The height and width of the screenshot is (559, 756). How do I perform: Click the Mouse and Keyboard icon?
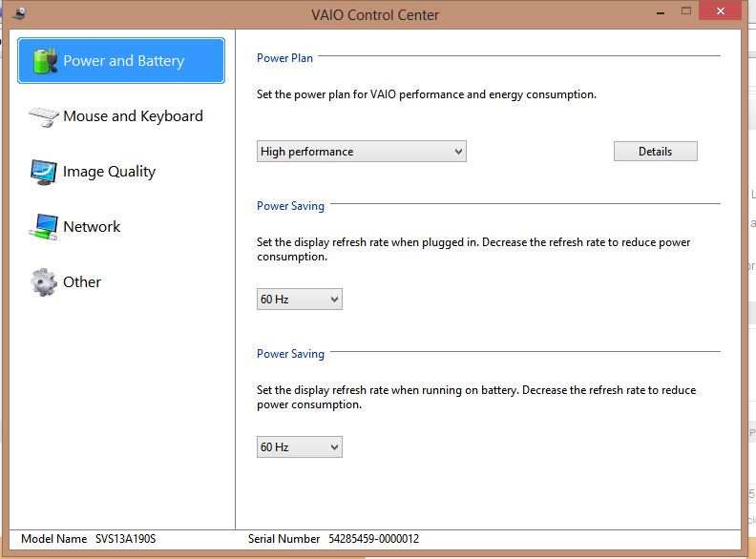click(44, 116)
